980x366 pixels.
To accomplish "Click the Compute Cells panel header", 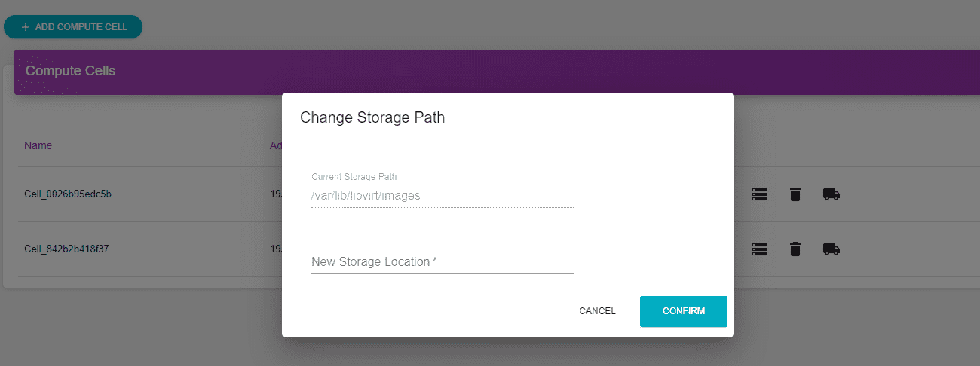I will (x=71, y=71).
